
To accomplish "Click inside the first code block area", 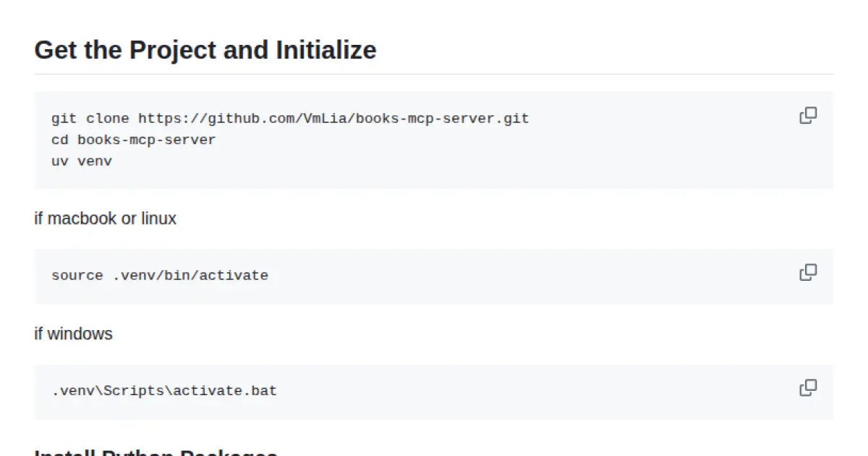I will 434,140.
